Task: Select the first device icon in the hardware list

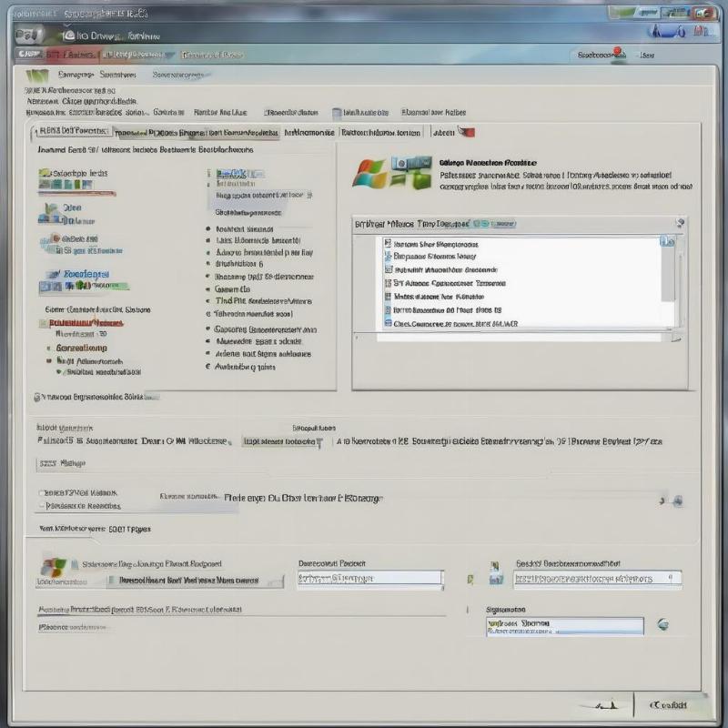Action: pyautogui.click(x=387, y=244)
